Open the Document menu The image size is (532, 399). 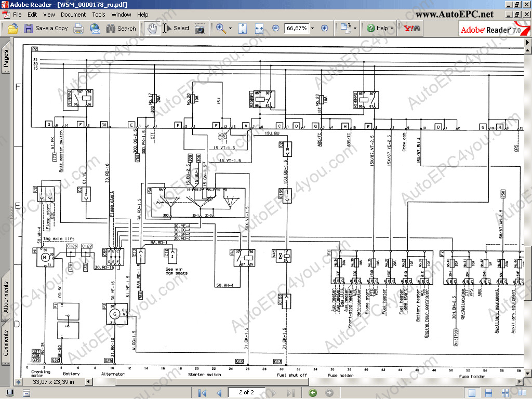(x=73, y=15)
